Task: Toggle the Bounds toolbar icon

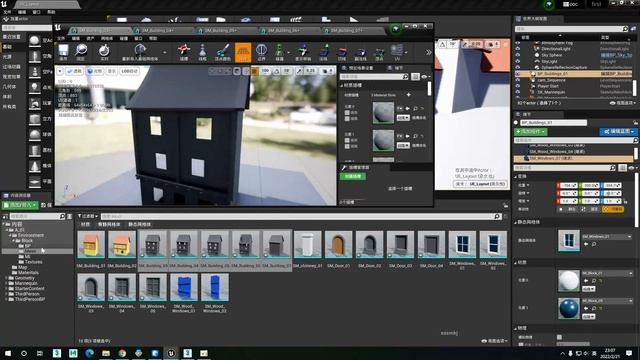Action: click(261, 52)
